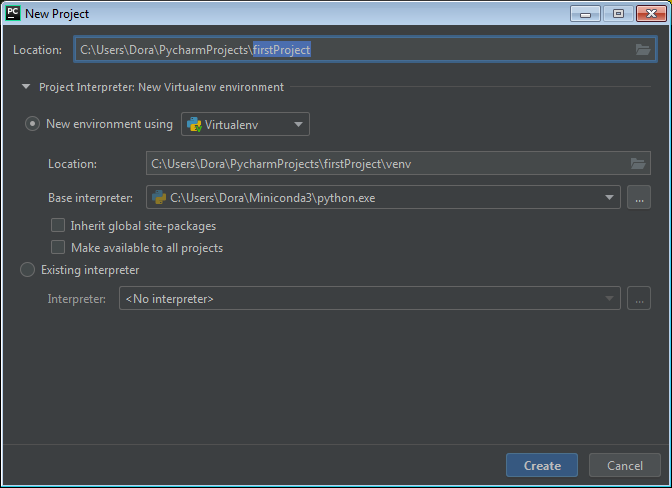Click the PyCharm logo in title bar
672x488 pixels.
tap(13, 13)
